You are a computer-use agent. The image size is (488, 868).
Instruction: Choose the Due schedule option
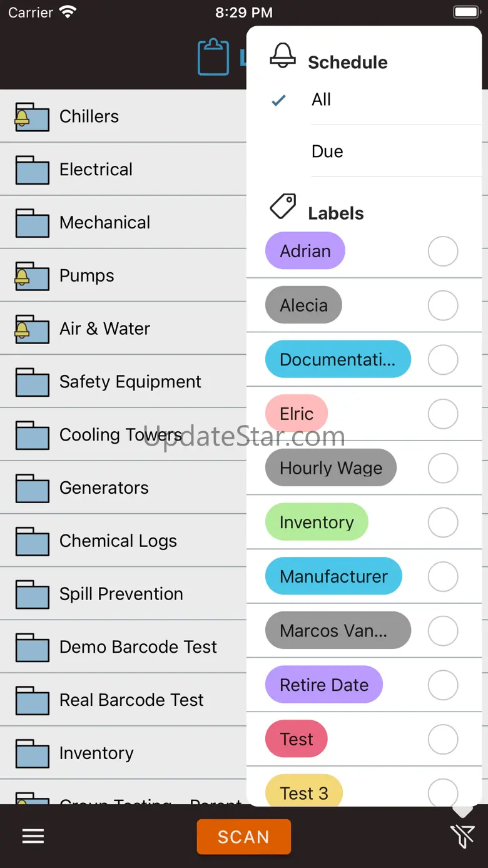[328, 151]
